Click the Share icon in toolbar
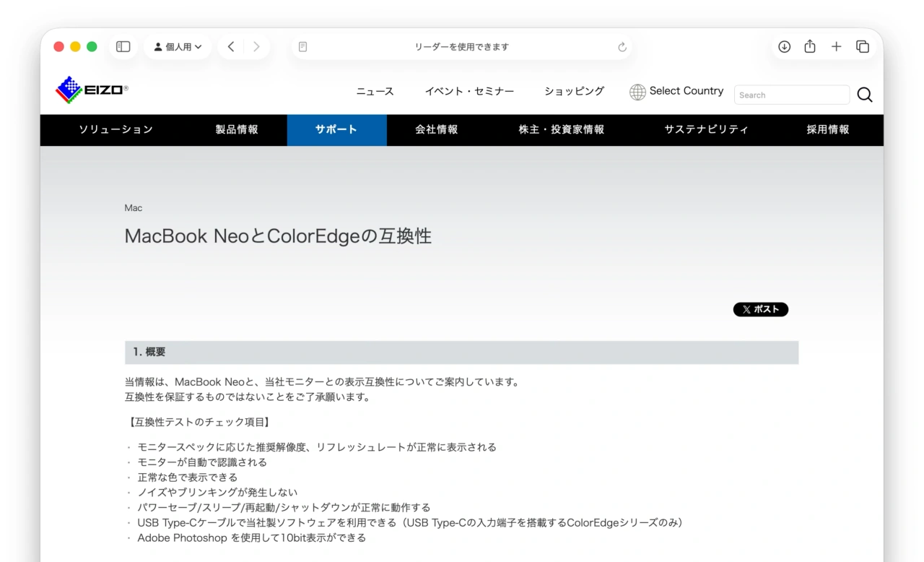Screen dimensions: 924x562 810,47
